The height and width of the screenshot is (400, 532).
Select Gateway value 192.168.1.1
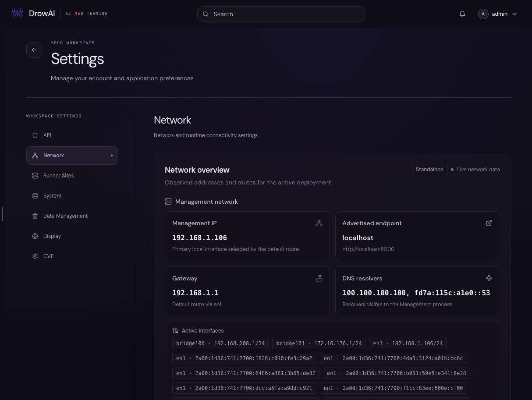click(195, 293)
